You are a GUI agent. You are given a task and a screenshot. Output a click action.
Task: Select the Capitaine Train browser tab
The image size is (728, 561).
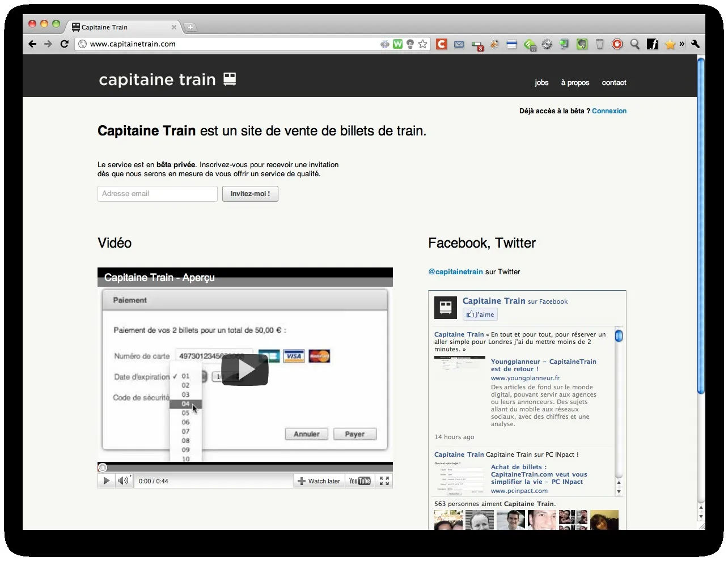click(124, 27)
